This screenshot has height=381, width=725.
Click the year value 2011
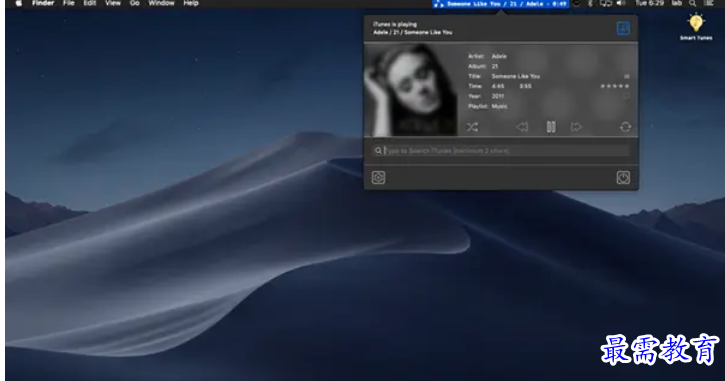coord(498,96)
